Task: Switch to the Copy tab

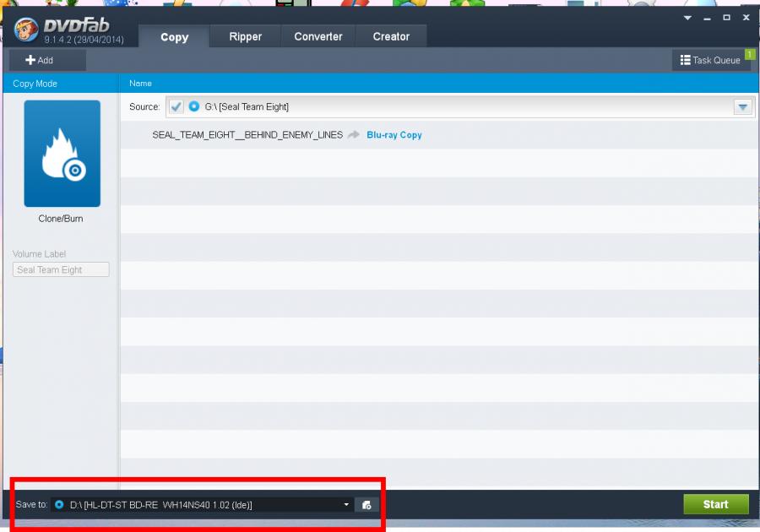Action: [174, 37]
